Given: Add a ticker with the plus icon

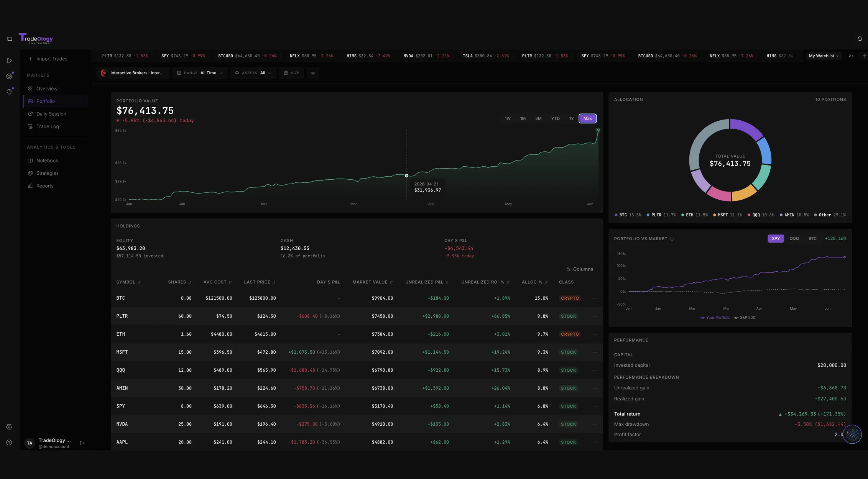Looking at the screenshot, I should [x=864, y=56].
